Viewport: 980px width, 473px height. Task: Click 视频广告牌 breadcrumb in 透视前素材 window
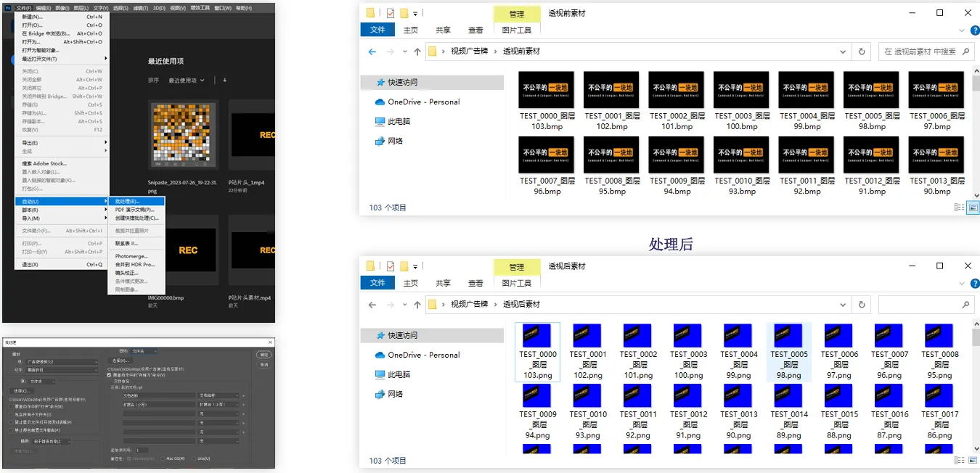pos(469,52)
